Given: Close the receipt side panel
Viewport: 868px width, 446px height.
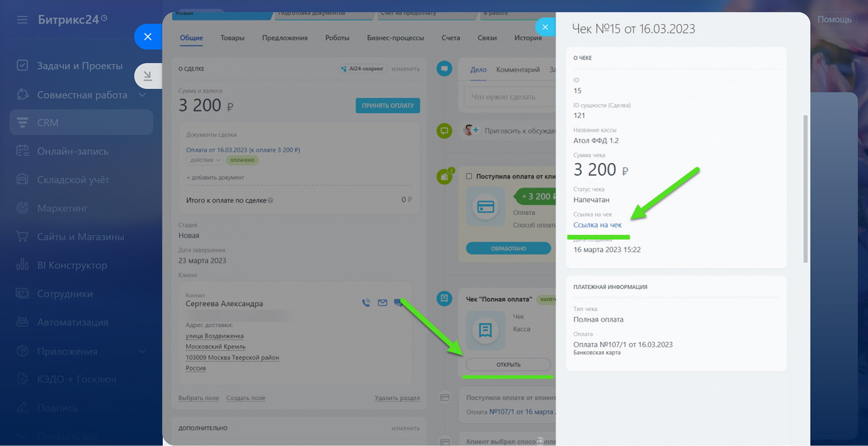Looking at the screenshot, I should 545,27.
